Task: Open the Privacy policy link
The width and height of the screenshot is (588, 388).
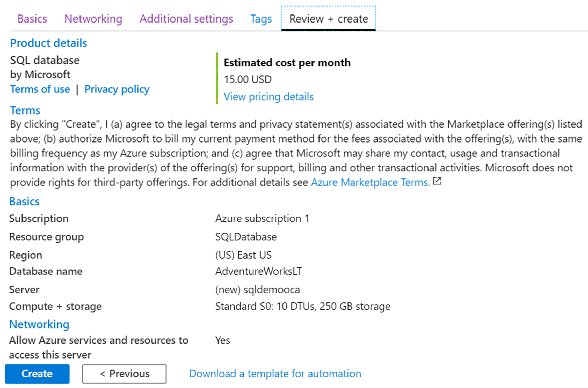Action: point(117,89)
